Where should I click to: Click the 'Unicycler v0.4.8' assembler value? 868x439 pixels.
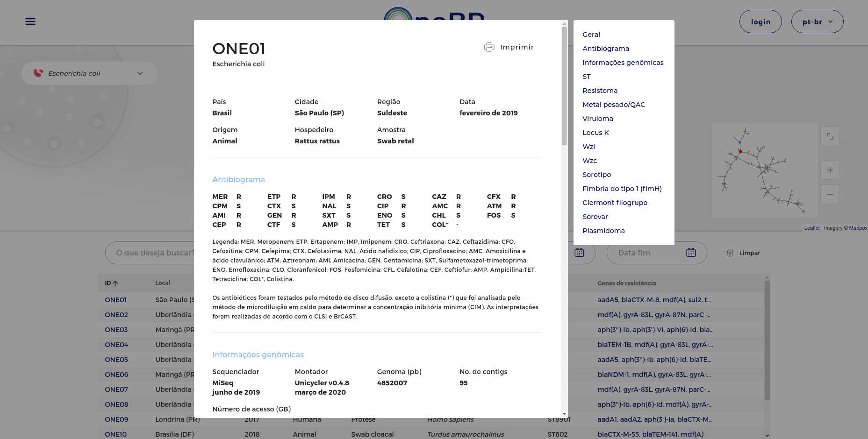[322, 383]
